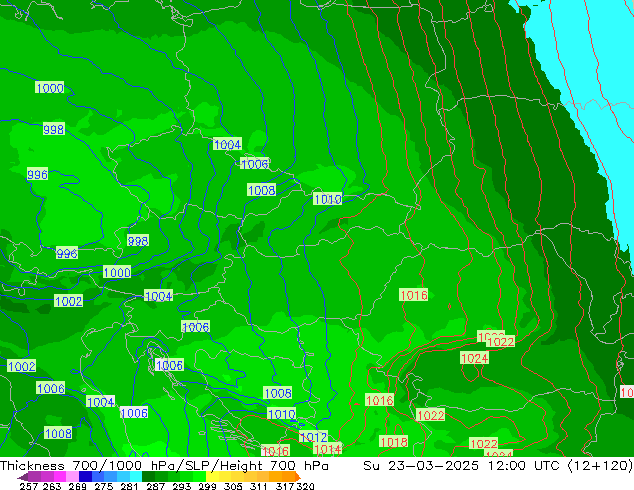Click the legend value "281"
Screen dimensions: 634x490
pyautogui.click(x=129, y=486)
